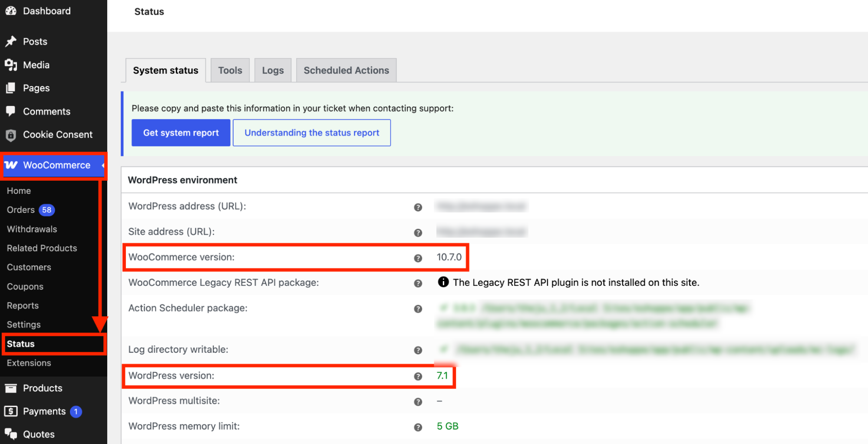
Task: Open the Products menu
Action: 43,388
